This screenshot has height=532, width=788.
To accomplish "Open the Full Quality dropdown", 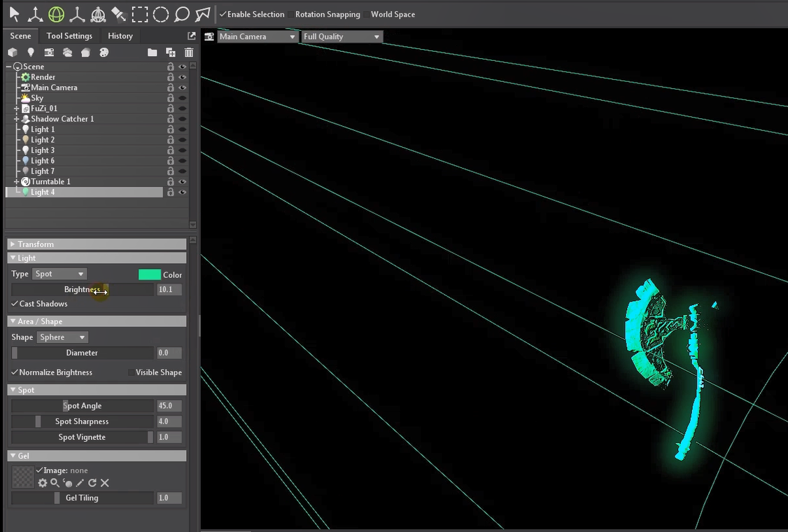I will point(342,36).
